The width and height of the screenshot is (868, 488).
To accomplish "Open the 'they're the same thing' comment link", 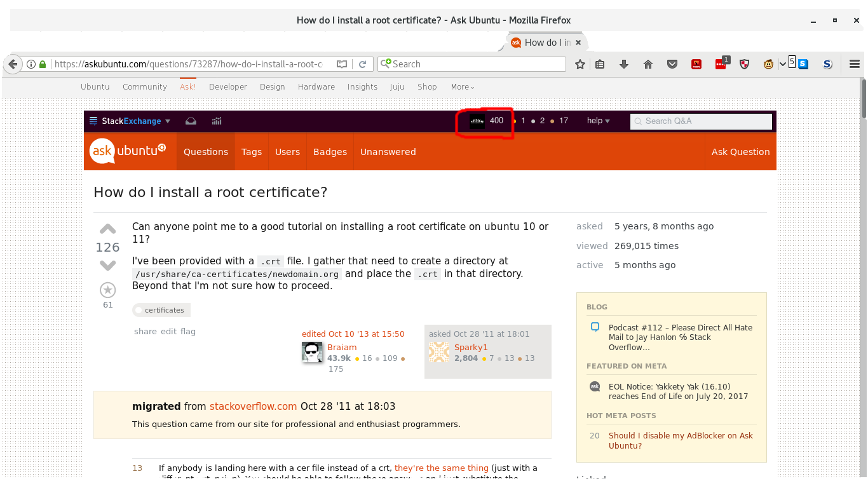I will (442, 468).
